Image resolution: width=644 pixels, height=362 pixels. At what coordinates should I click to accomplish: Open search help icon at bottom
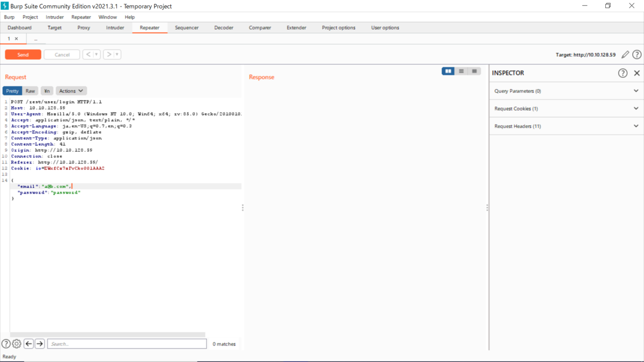6,344
